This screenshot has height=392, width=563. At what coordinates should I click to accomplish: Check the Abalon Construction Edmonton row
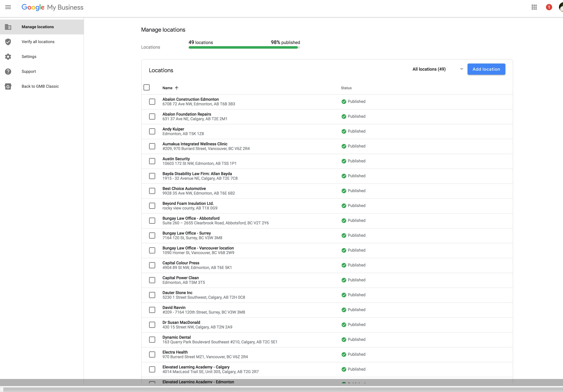pyautogui.click(x=152, y=101)
